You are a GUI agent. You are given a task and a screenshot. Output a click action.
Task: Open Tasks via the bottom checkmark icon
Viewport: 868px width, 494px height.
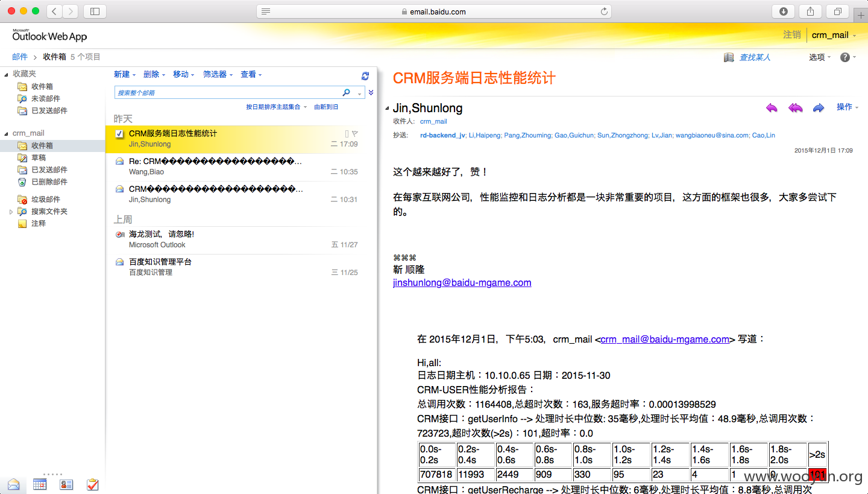pyautogui.click(x=93, y=484)
